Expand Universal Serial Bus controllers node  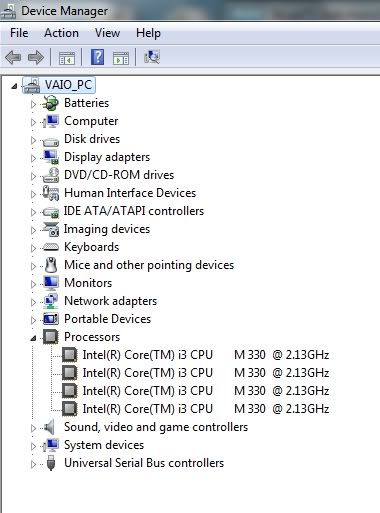(x=33, y=464)
